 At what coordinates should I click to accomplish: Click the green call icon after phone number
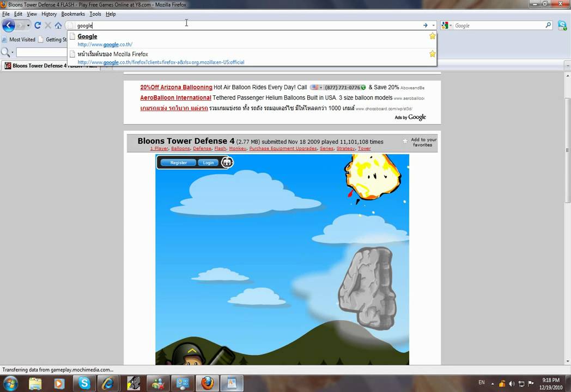(363, 87)
